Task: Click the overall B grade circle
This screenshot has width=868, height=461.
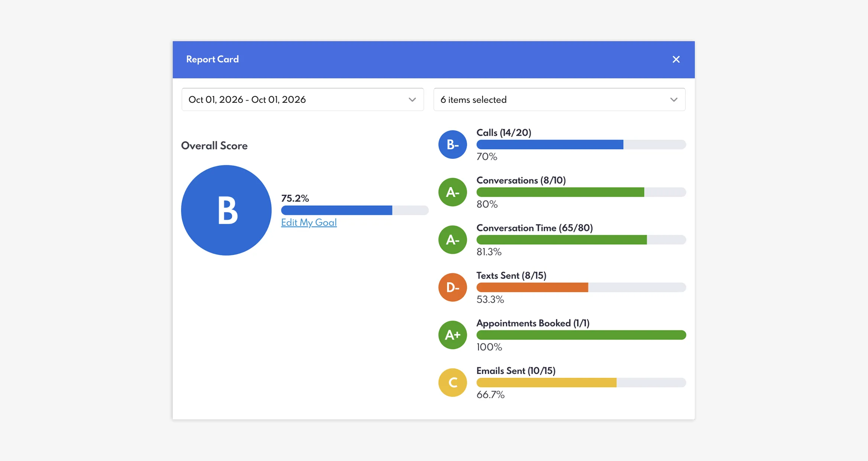Action: pyautogui.click(x=226, y=210)
